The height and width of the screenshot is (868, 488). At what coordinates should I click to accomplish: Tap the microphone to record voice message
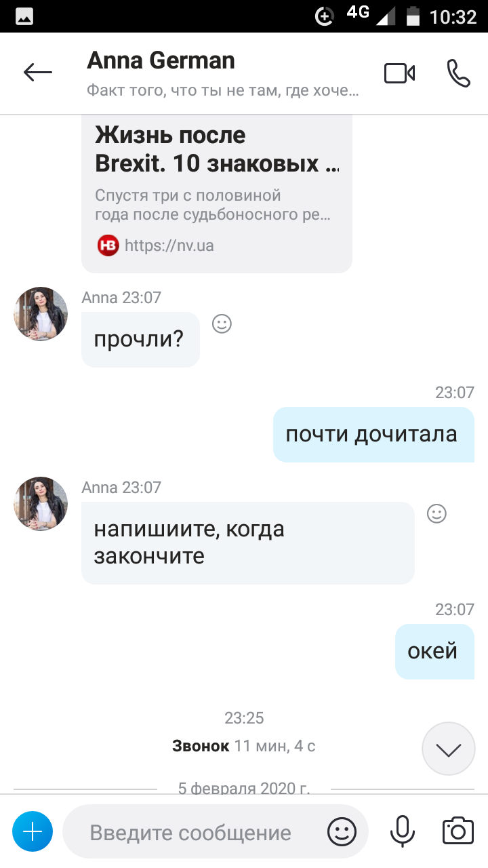(402, 831)
